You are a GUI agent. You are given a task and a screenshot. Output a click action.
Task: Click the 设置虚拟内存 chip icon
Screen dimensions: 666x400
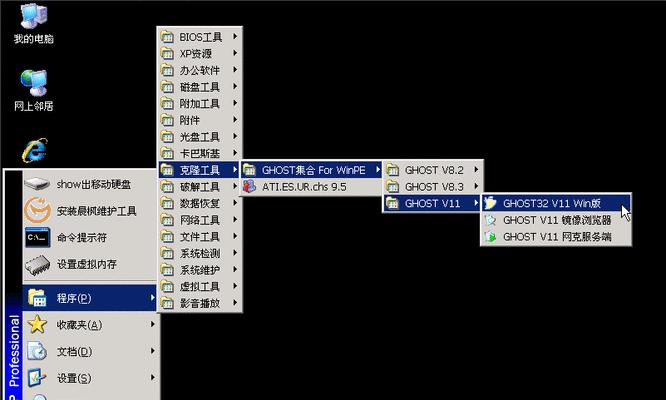coord(37,264)
